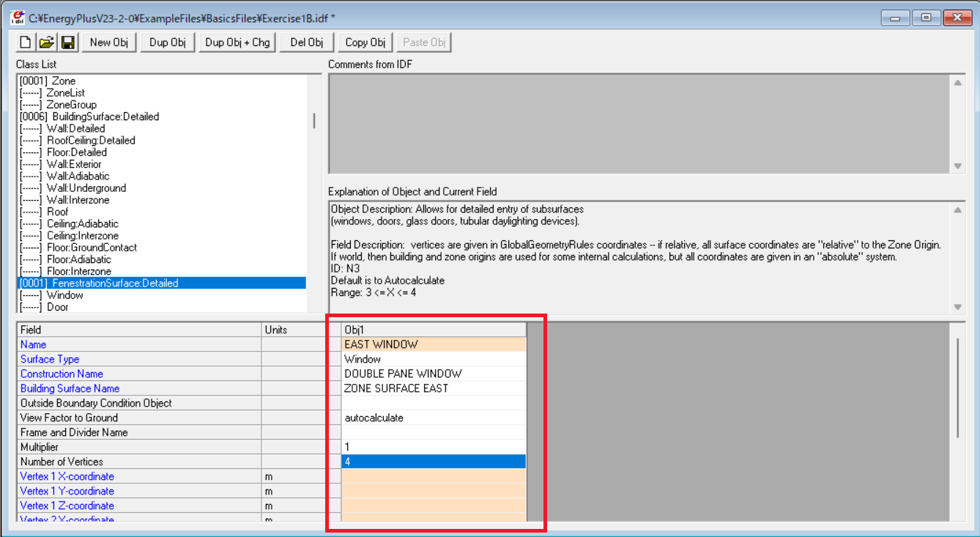Viewport: 980px width, 537px height.
Task: Select Floor:Detailed class entry
Action: click(x=162, y=152)
